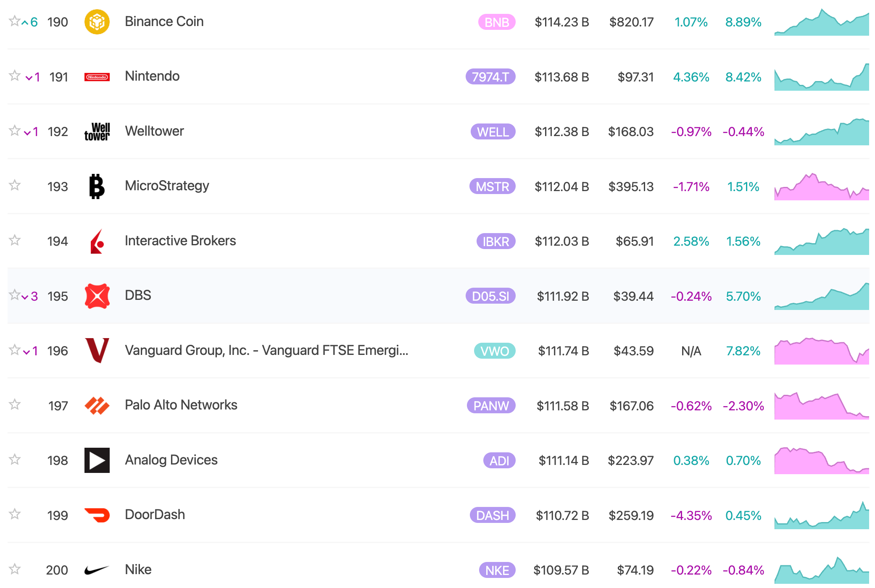This screenshot has width=875, height=588.
Task: Click the Nike swoosh logo icon
Action: tap(97, 570)
